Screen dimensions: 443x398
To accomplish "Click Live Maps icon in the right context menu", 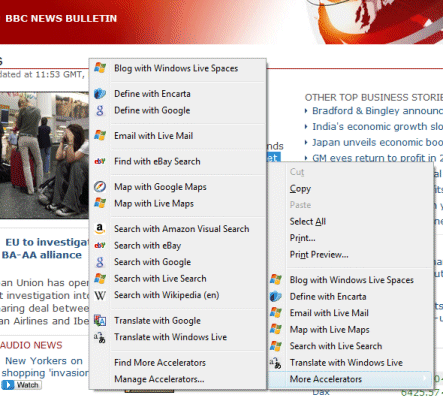I will click(x=276, y=329).
